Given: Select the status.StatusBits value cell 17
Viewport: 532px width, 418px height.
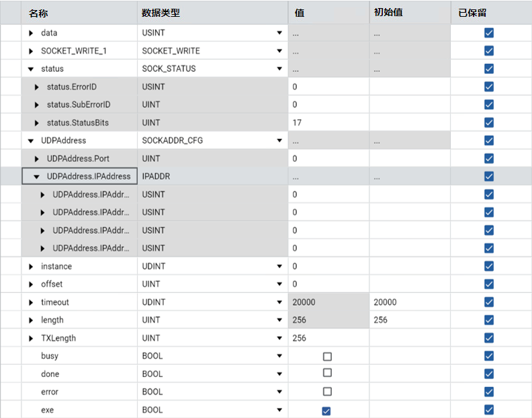Looking at the screenshot, I should pyautogui.click(x=328, y=123).
